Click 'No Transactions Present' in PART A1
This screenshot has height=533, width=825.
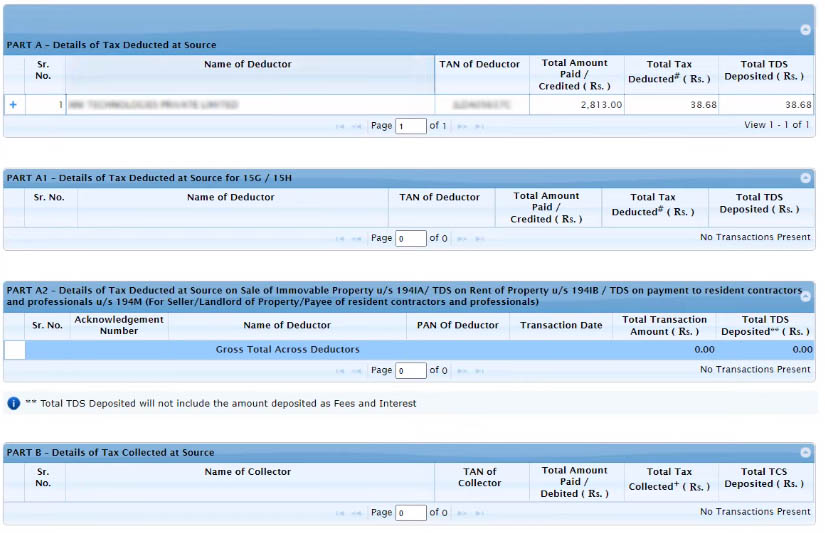pos(755,237)
